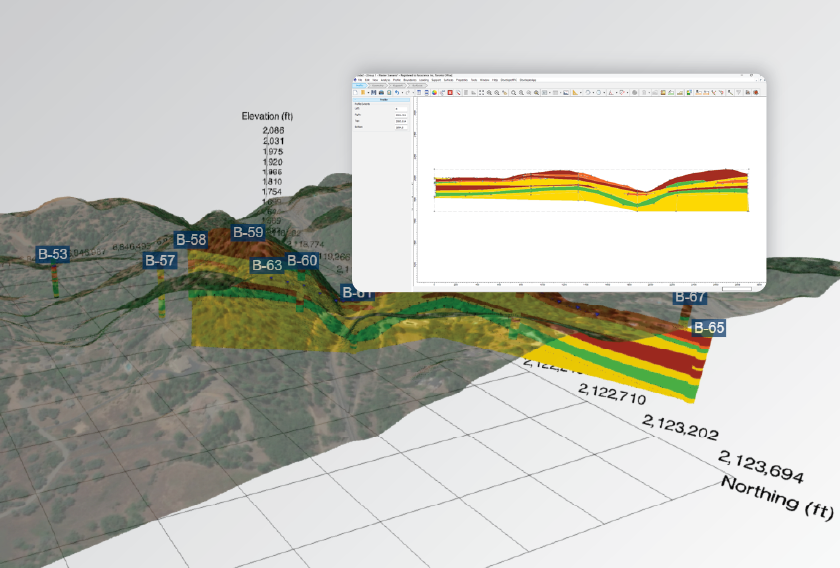Click the B-63 borehole label
The image size is (840, 568).
(267, 265)
